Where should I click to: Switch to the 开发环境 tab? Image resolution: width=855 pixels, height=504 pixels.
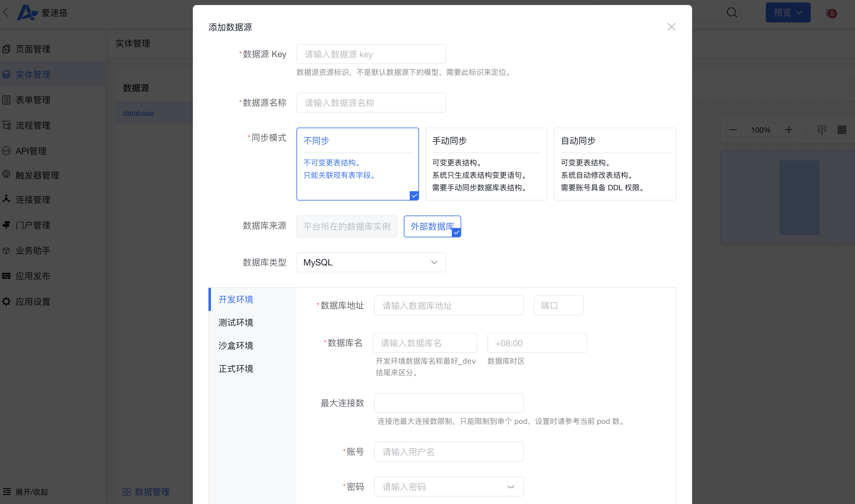(x=252, y=299)
